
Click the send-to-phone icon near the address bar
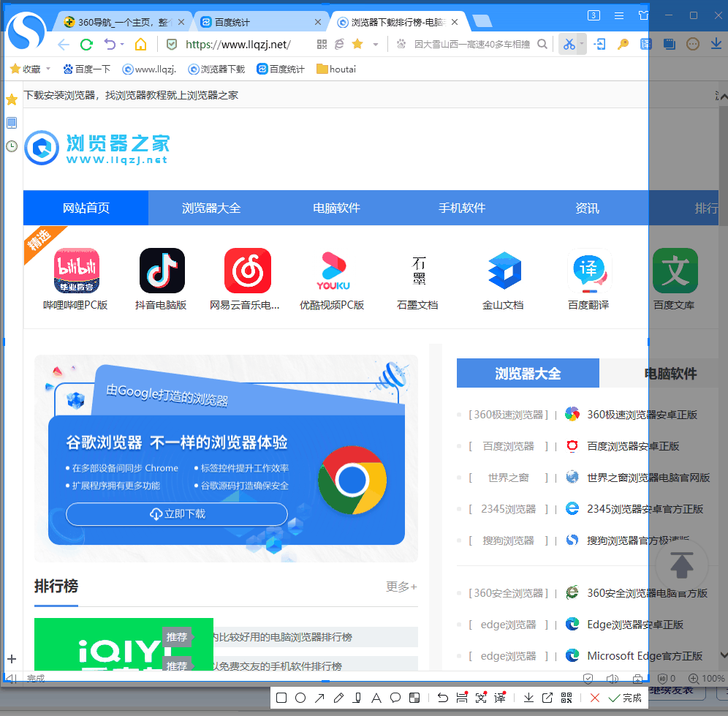click(x=599, y=44)
